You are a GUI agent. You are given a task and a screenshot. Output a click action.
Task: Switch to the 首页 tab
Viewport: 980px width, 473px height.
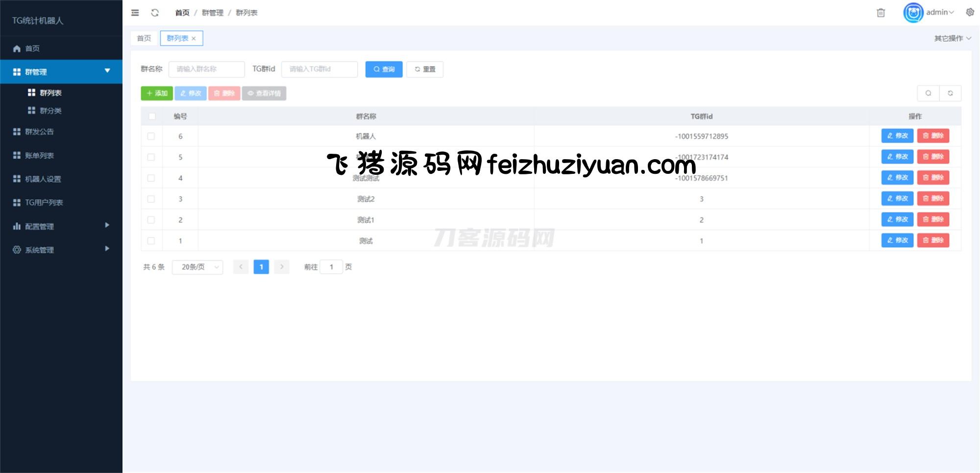click(x=144, y=38)
